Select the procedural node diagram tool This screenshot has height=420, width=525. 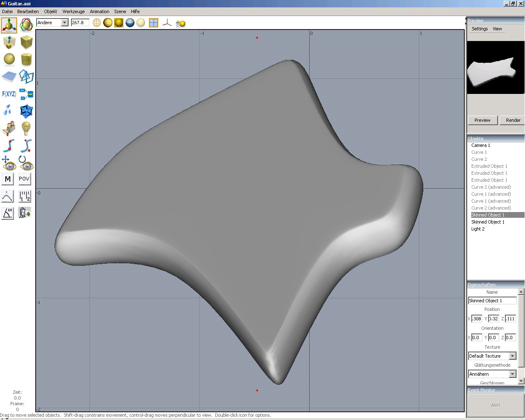[x=26, y=94]
